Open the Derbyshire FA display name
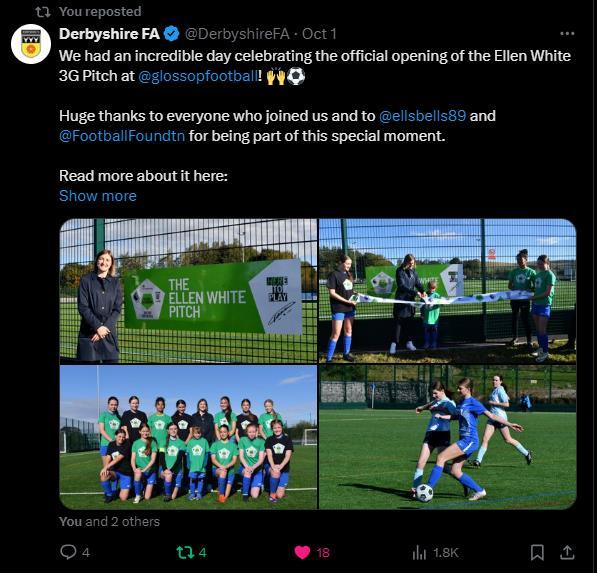This screenshot has width=597, height=573. pos(109,34)
